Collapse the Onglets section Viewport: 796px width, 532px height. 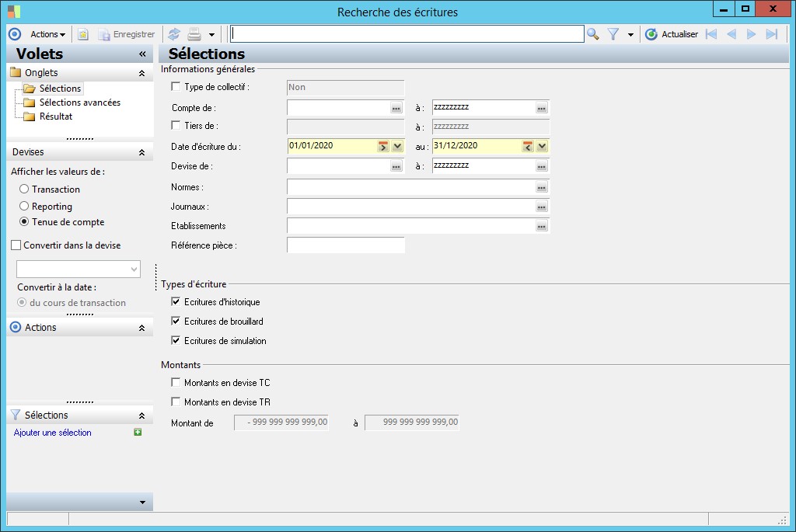tap(141, 73)
